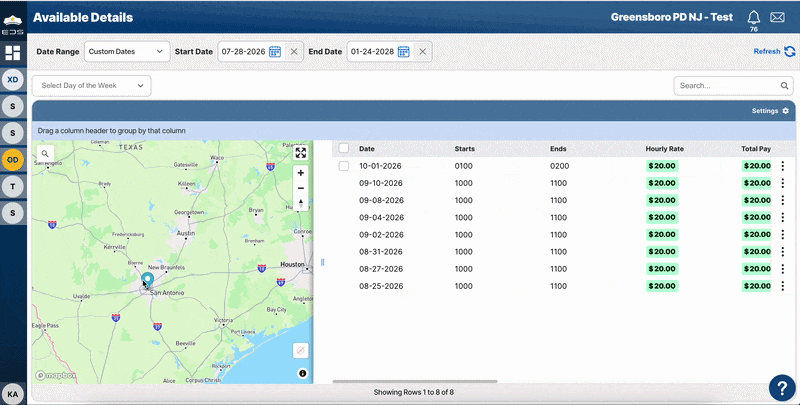Image resolution: width=800 pixels, height=405 pixels.
Task: Toggle the select-all header checkbox
Action: [x=344, y=148]
